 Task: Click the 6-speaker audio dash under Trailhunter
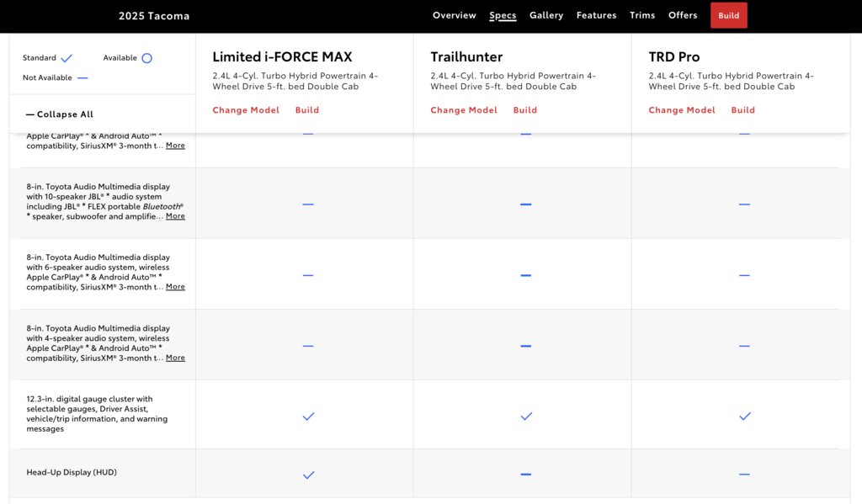tap(526, 275)
